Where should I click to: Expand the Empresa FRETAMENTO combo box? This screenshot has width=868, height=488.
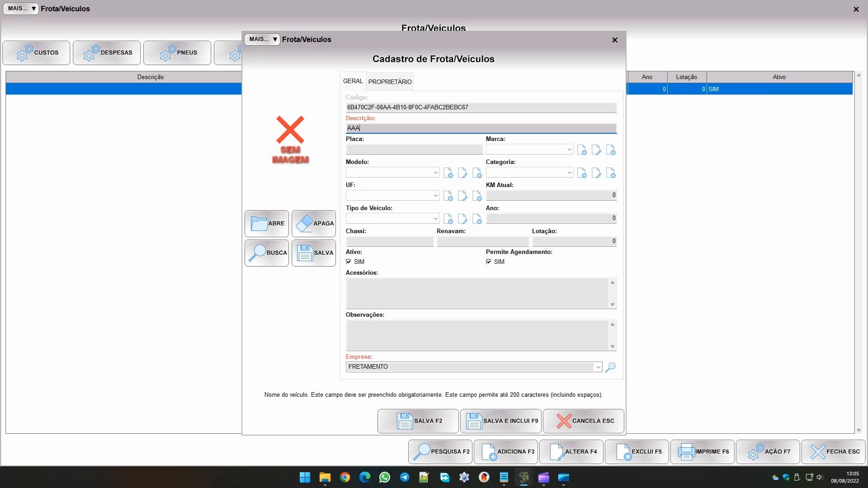point(598,367)
